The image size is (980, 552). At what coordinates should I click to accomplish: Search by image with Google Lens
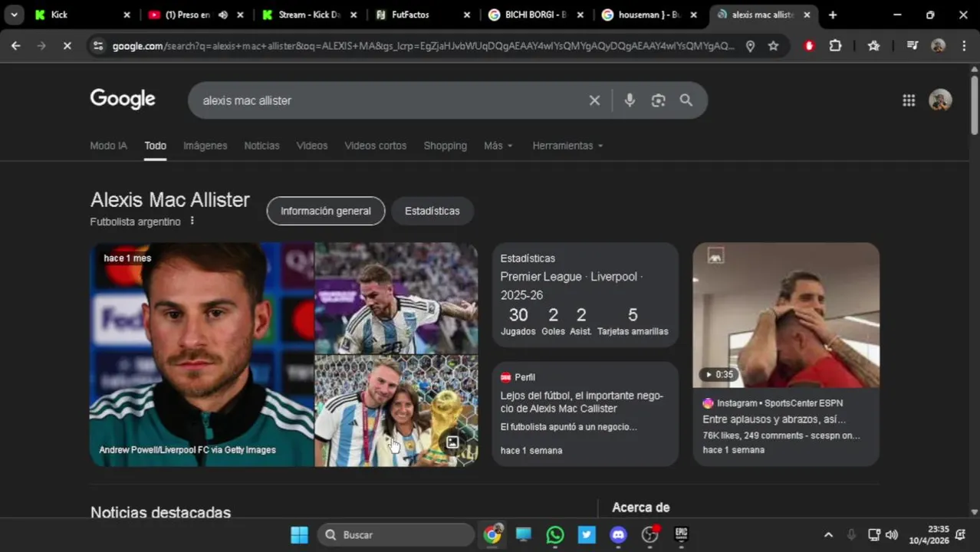[x=658, y=100]
